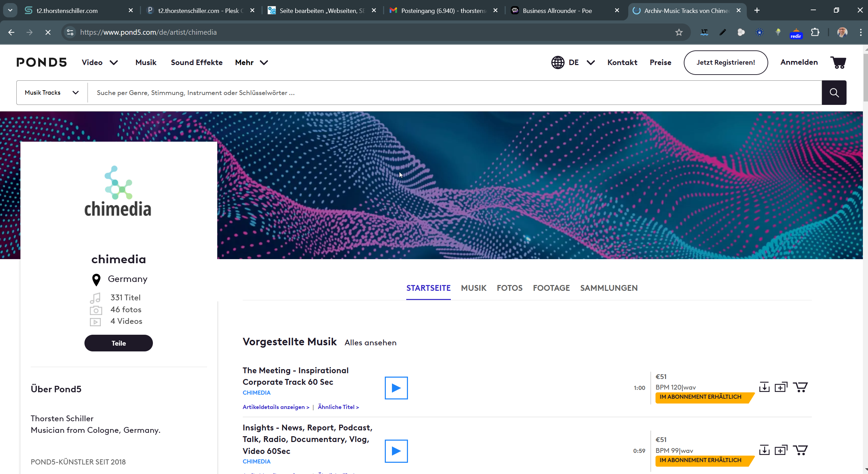Switch to the FOOTAGE tab
Image resolution: width=868 pixels, height=474 pixels.
click(551, 288)
